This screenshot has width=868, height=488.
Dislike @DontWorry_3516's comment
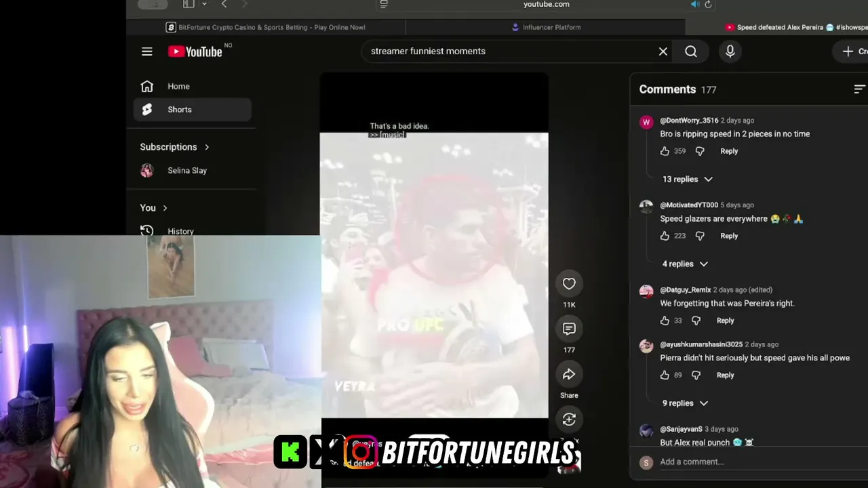tap(700, 151)
